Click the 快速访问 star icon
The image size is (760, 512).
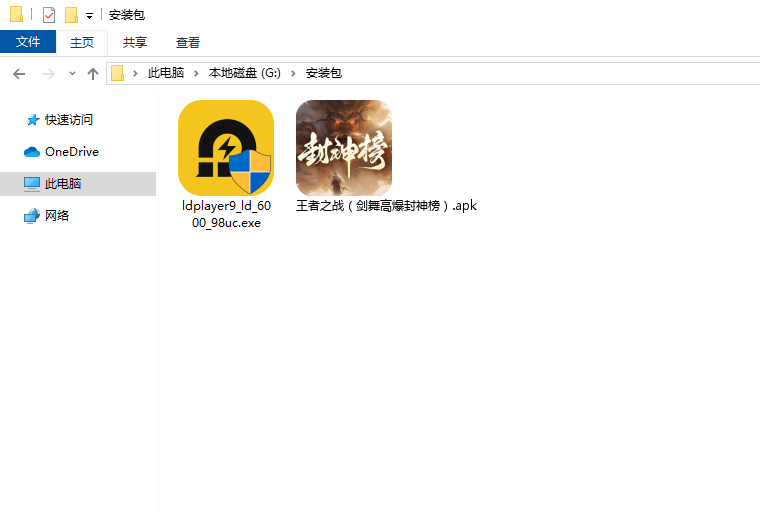tap(32, 120)
